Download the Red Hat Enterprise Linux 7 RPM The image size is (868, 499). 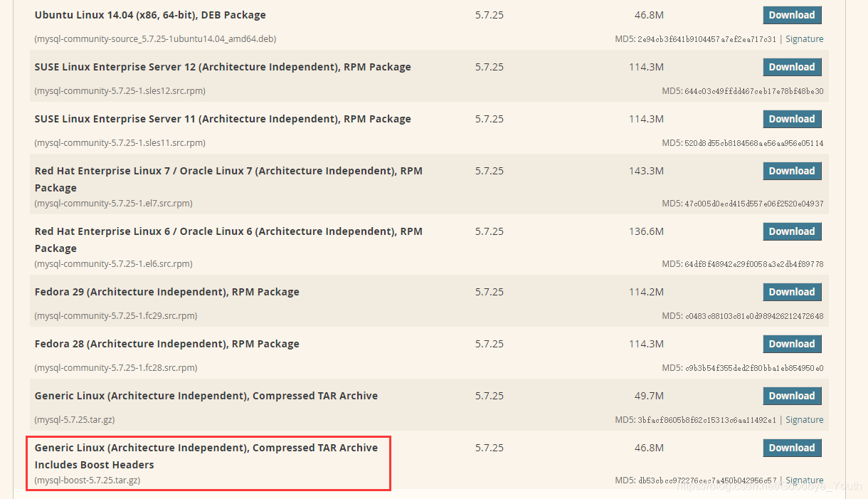(792, 171)
